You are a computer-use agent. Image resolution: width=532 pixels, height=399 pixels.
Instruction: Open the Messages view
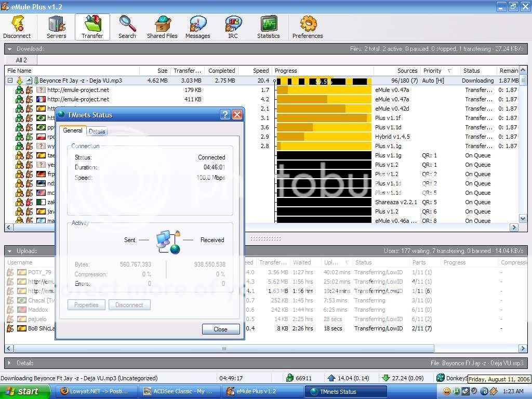coord(197,26)
